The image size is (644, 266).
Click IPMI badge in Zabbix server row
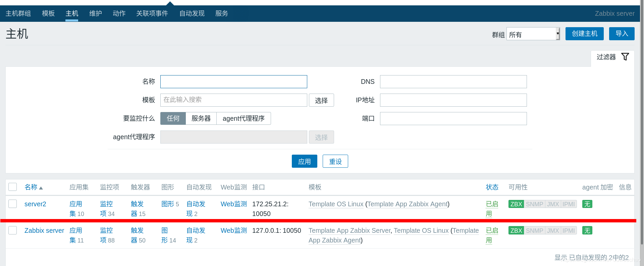[569, 230]
